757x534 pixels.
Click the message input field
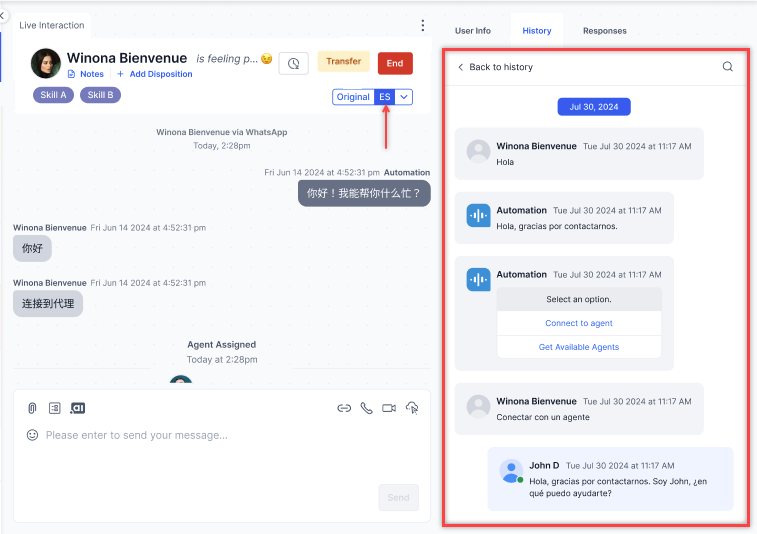tap(200, 435)
